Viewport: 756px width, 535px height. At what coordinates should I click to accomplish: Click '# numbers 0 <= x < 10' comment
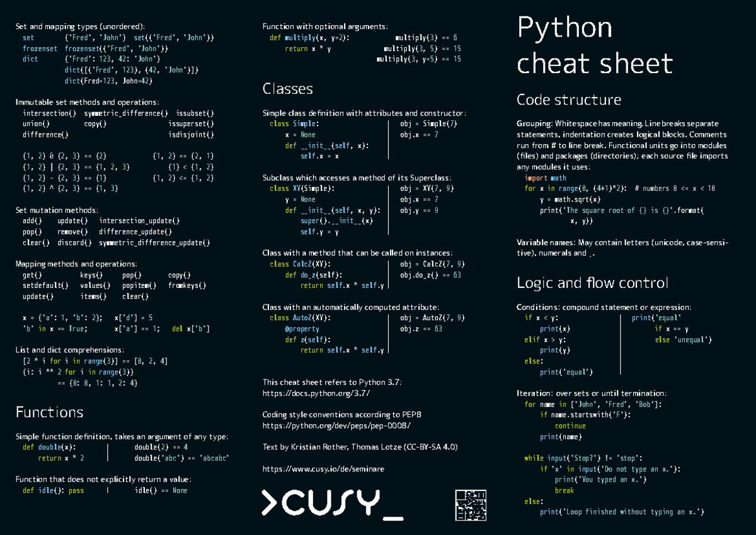click(x=675, y=188)
